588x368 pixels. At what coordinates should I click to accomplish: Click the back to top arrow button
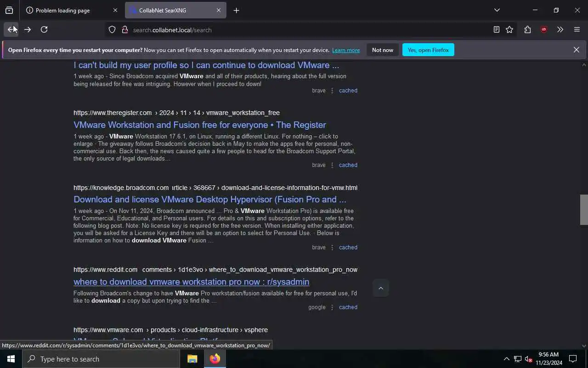tap(380, 288)
